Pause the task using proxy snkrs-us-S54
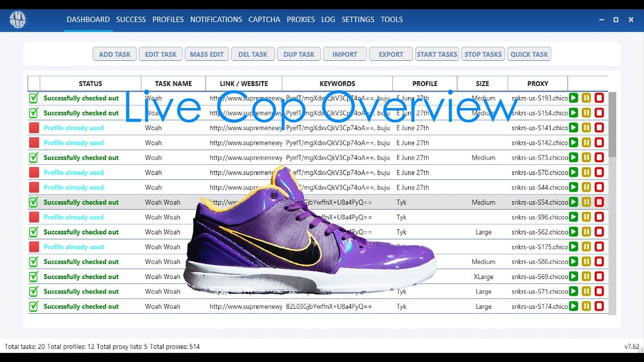Screen dimensions: 644x362 click(586, 202)
